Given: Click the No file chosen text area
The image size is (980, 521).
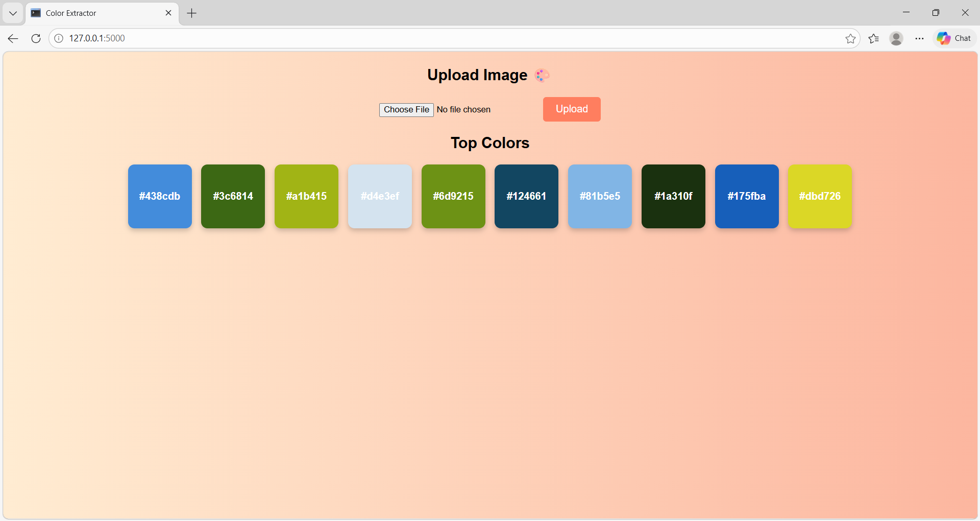Looking at the screenshot, I should [x=463, y=109].
